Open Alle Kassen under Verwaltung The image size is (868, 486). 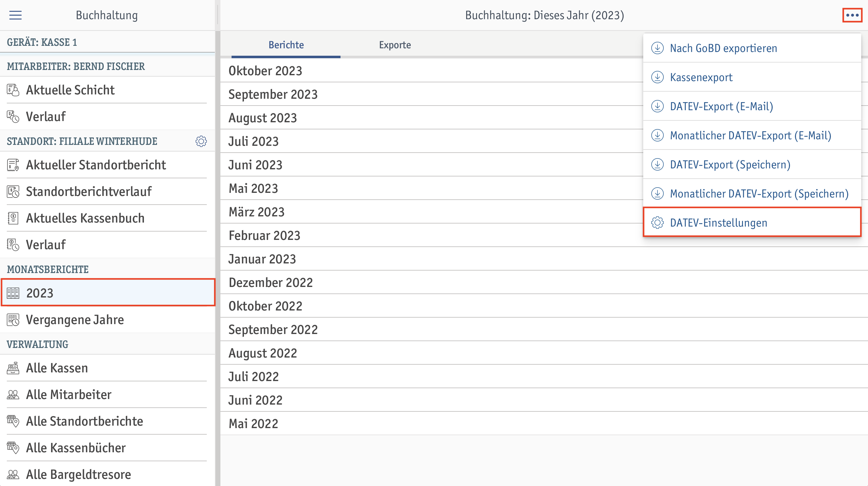click(x=107, y=368)
